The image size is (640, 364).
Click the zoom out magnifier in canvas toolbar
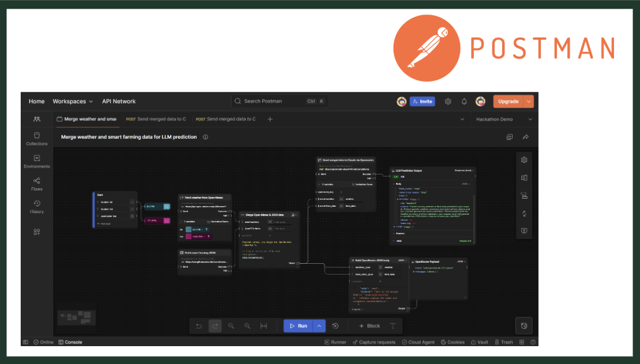coord(231,326)
